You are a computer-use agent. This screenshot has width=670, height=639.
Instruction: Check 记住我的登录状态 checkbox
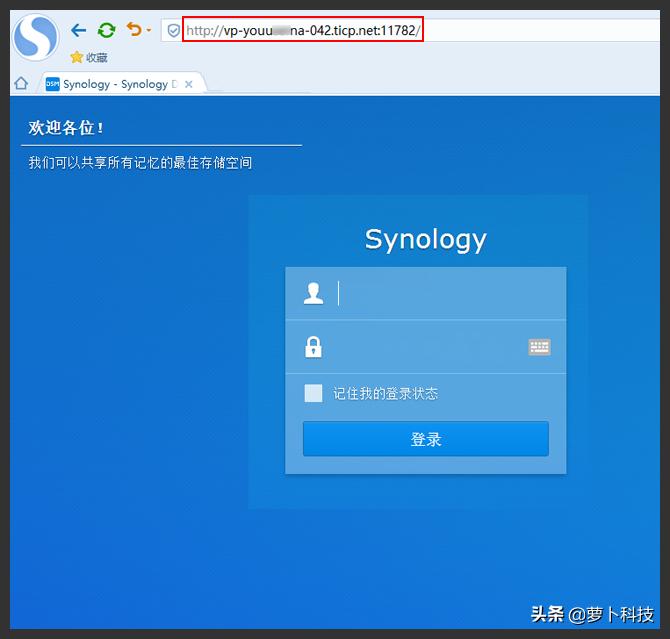tap(313, 393)
